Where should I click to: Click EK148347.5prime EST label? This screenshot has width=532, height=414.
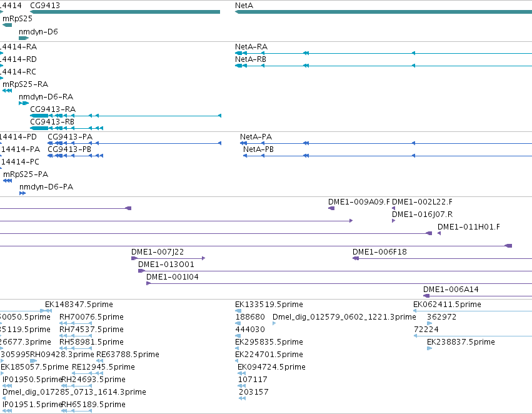79,304
